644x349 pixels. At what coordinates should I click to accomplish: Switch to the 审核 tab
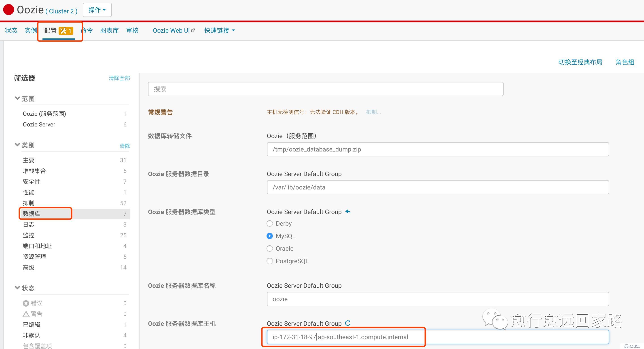coord(132,30)
